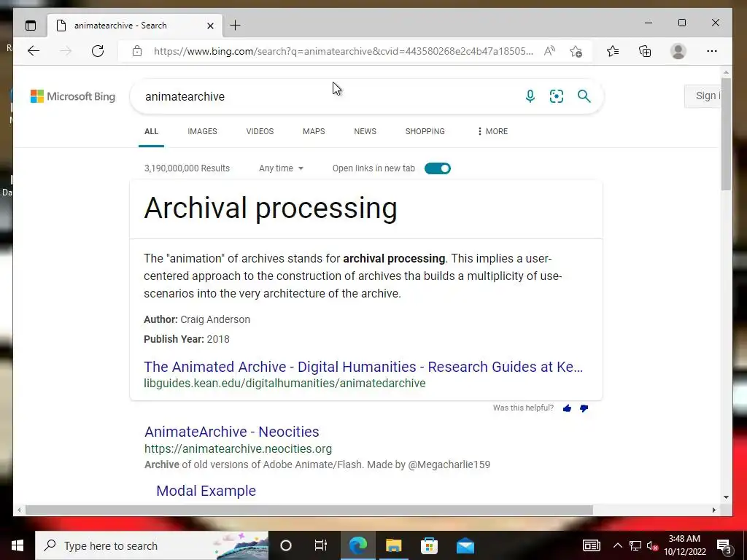Image resolution: width=747 pixels, height=560 pixels.
Task: Click the horizontal scrollbar thumb
Action: (309, 510)
